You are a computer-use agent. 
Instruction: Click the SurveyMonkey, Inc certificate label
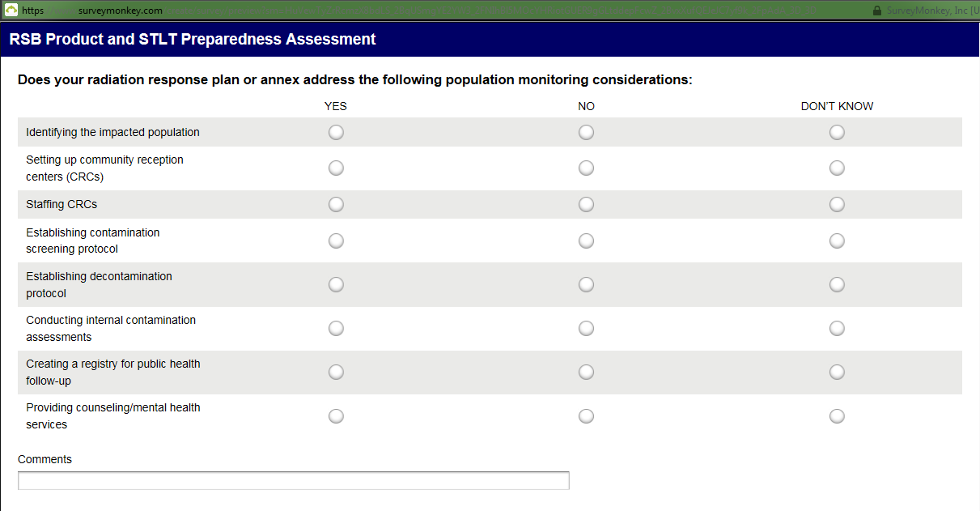point(931,11)
